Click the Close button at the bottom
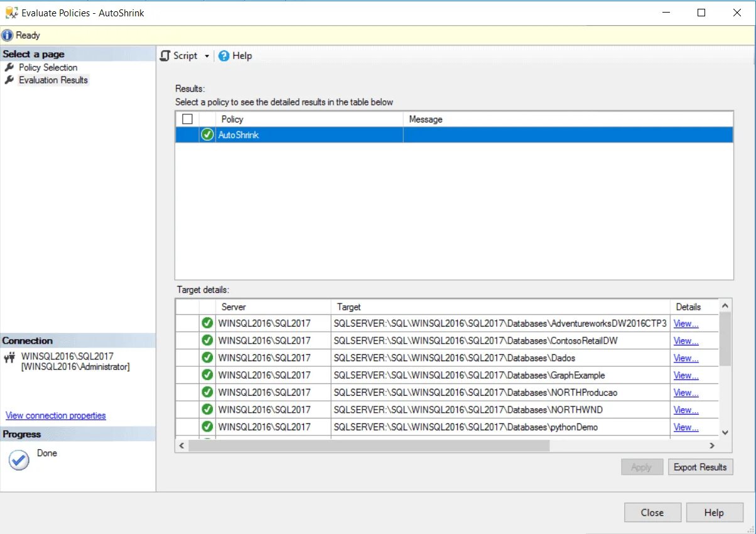The width and height of the screenshot is (756, 534). coord(652,513)
